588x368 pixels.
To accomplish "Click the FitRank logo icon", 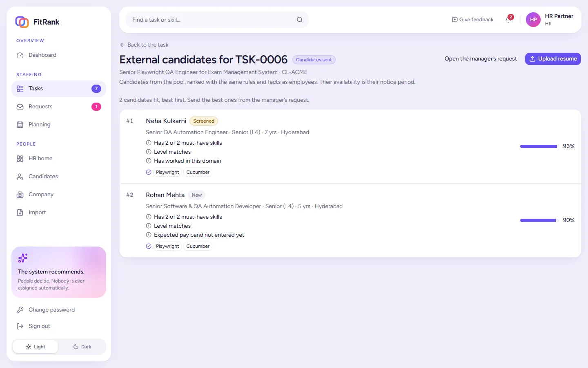I will (x=22, y=22).
